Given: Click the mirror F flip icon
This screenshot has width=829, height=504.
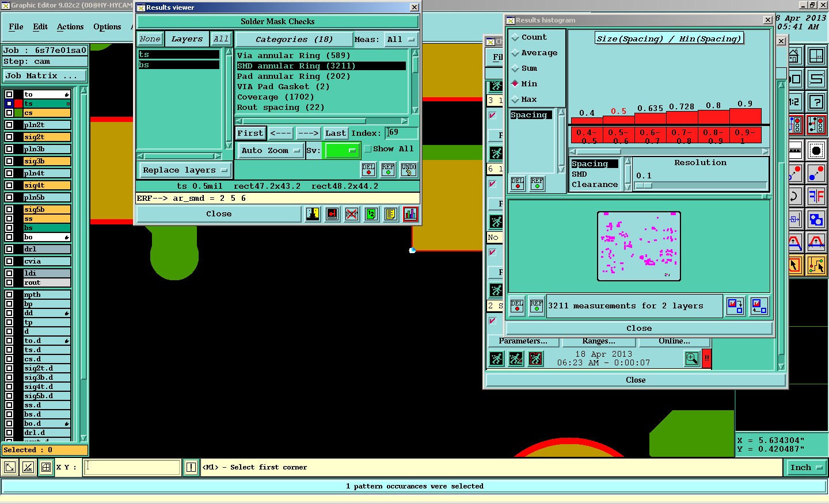Looking at the screenshot, I should (x=816, y=196).
